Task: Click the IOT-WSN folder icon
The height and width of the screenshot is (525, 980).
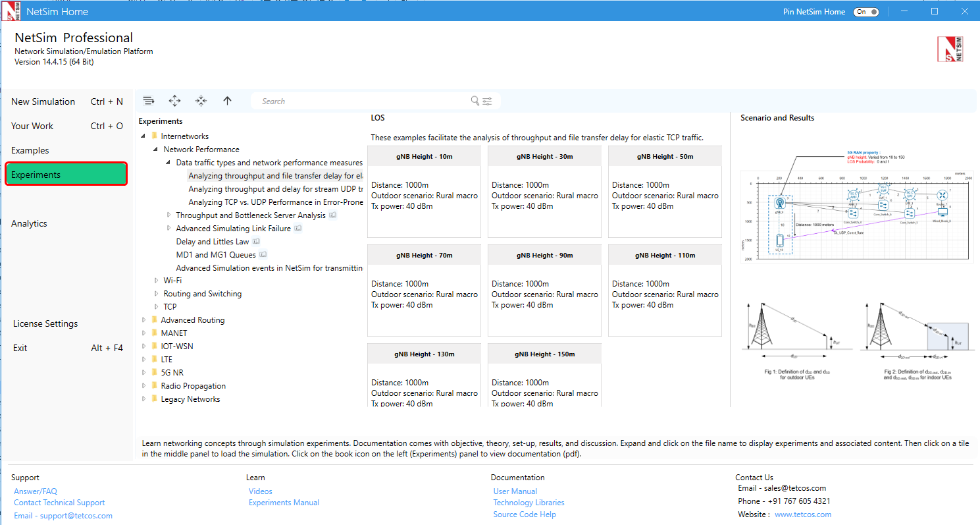Action: [155, 346]
